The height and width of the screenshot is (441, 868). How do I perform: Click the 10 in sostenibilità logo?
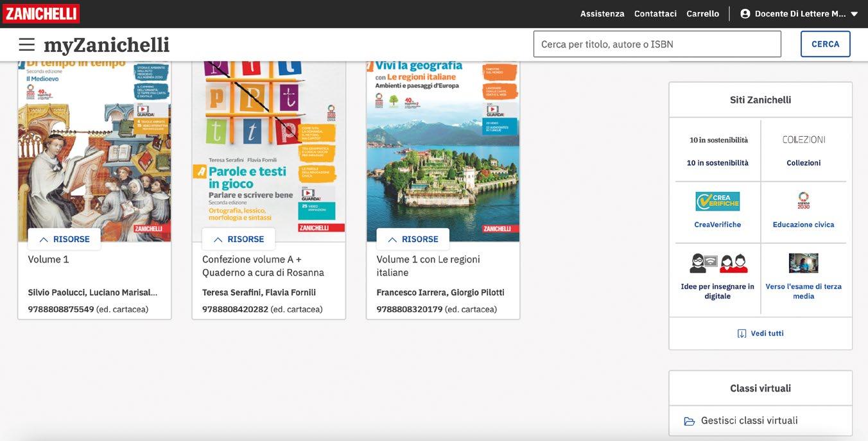point(718,140)
